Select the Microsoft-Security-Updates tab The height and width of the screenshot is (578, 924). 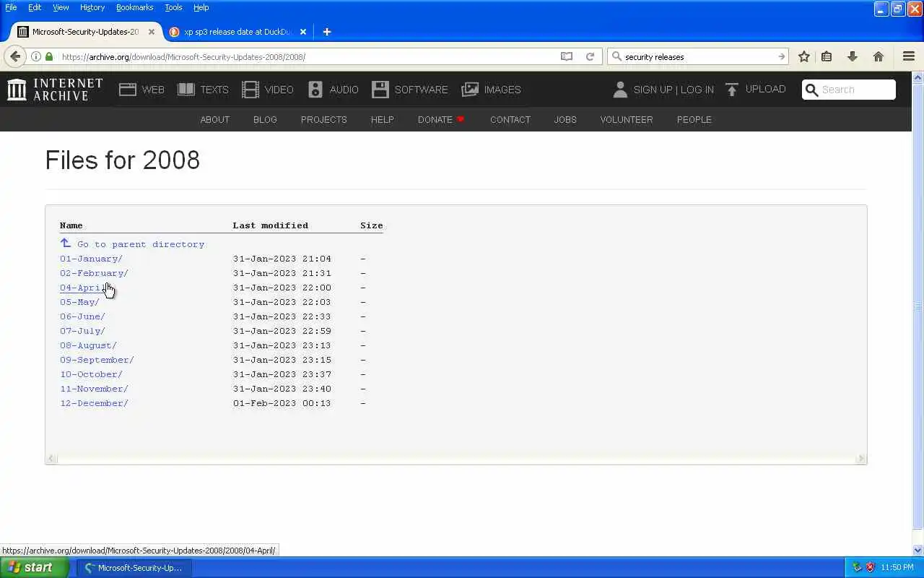click(85, 32)
